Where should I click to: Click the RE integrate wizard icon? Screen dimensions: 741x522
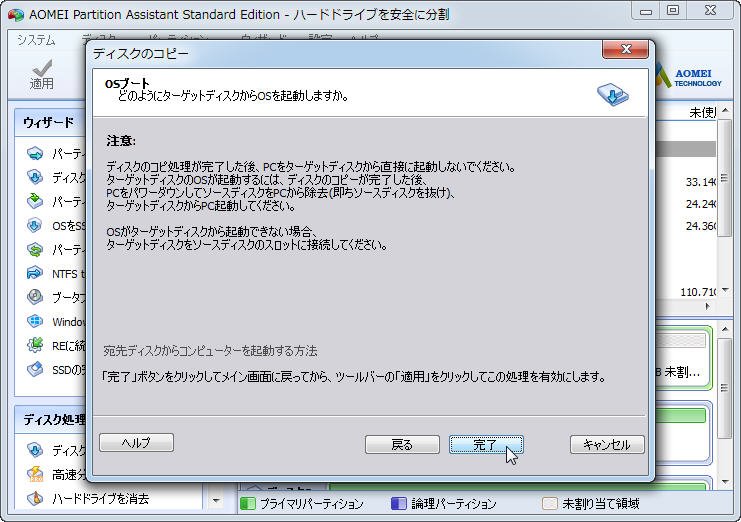34,345
